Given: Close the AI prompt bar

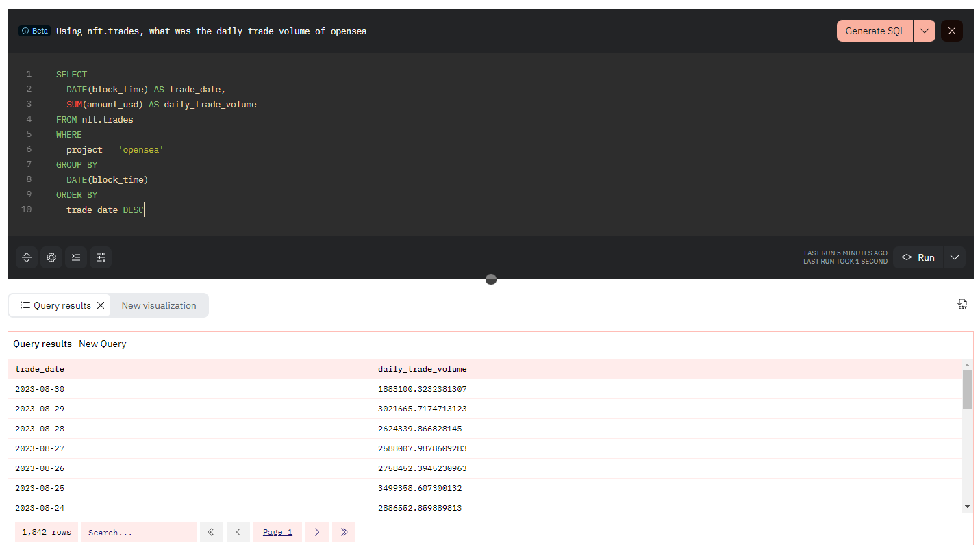Looking at the screenshot, I should coord(952,31).
